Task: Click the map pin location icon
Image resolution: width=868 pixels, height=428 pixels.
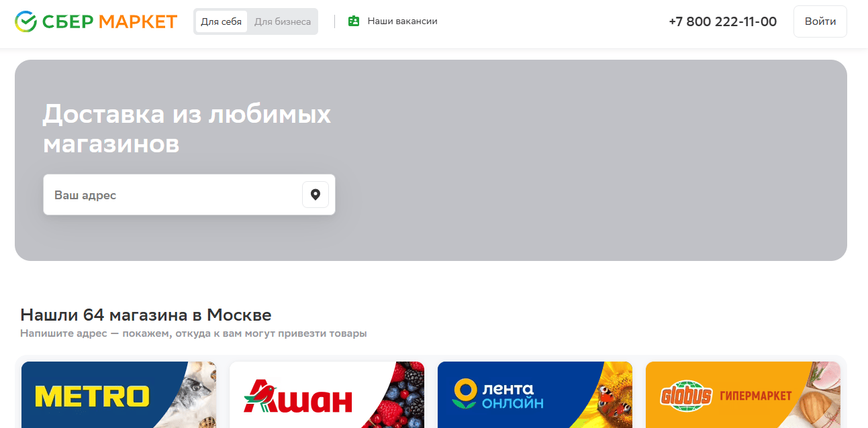Action: coord(316,195)
